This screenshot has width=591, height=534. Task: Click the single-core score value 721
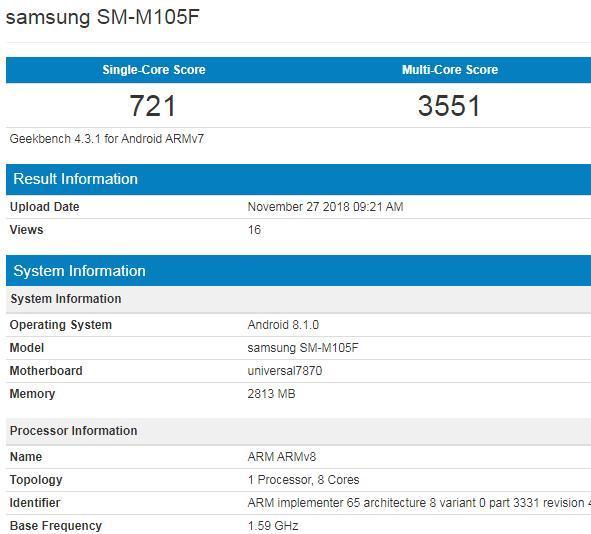click(153, 106)
